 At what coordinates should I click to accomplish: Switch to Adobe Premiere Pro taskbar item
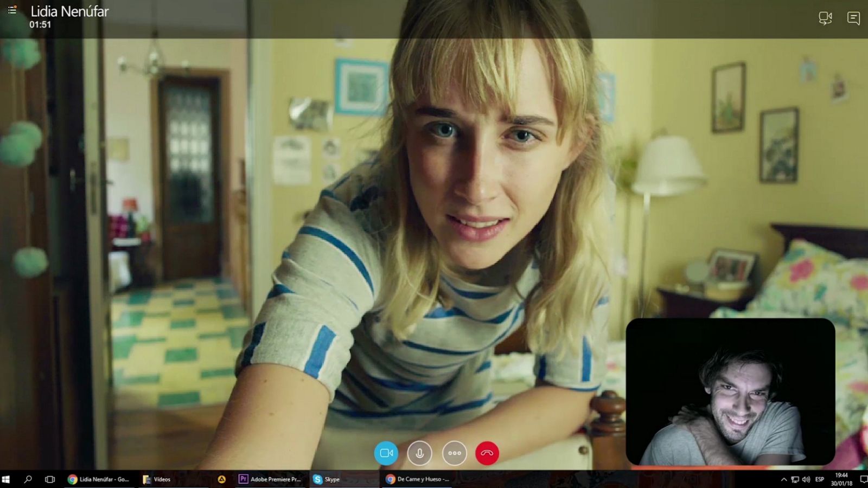pos(270,479)
